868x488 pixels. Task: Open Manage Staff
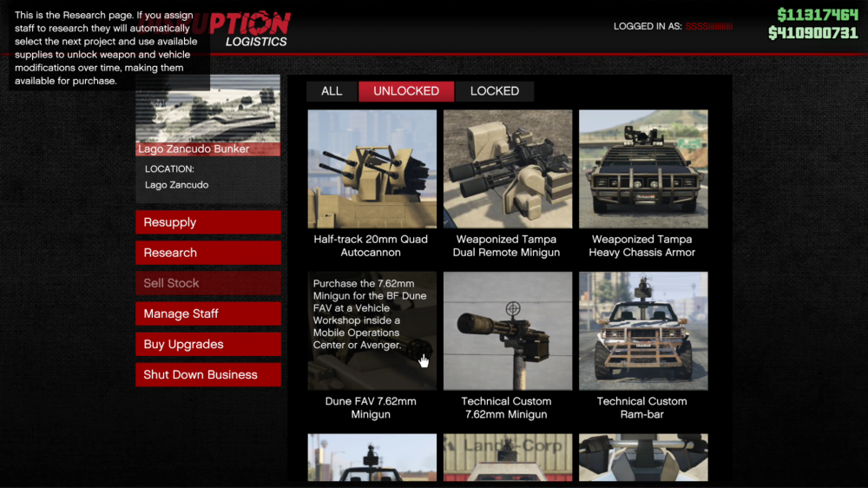208,313
